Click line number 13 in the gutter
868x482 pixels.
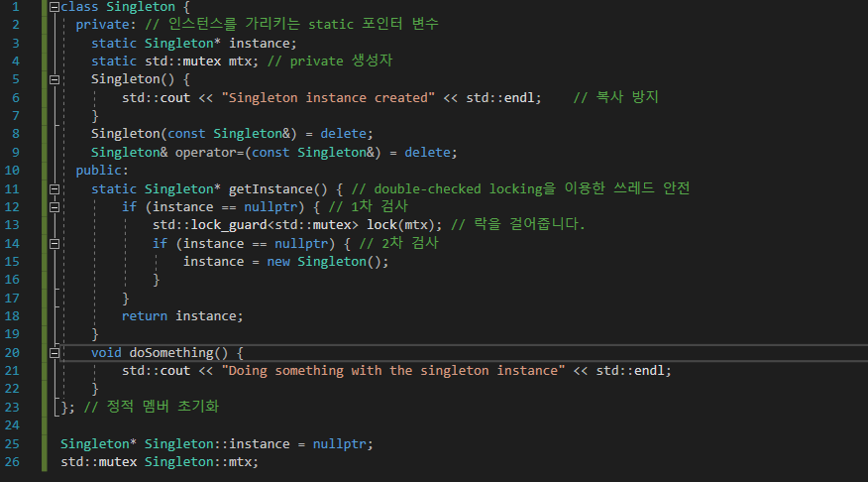coord(12,225)
